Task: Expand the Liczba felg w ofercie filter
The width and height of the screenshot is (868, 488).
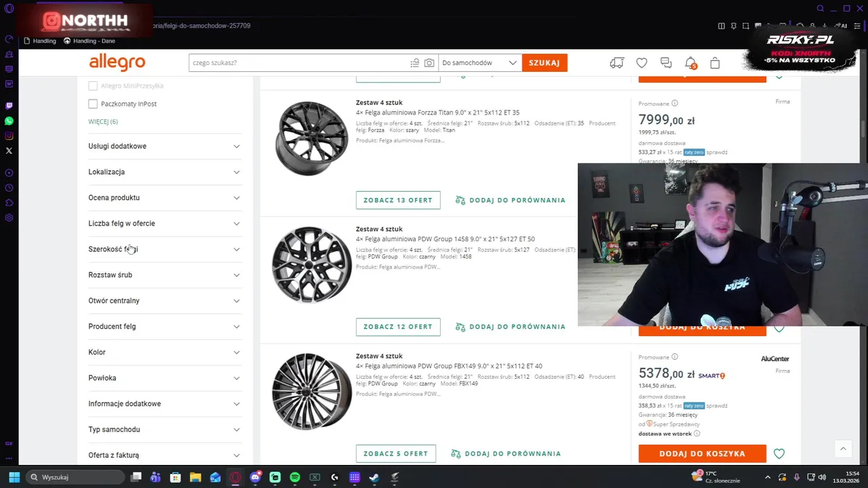Action: 164,224
